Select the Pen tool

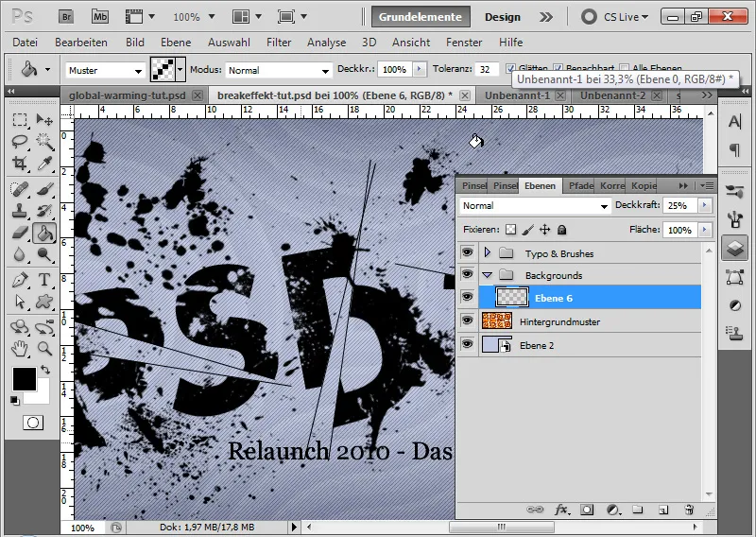19,279
